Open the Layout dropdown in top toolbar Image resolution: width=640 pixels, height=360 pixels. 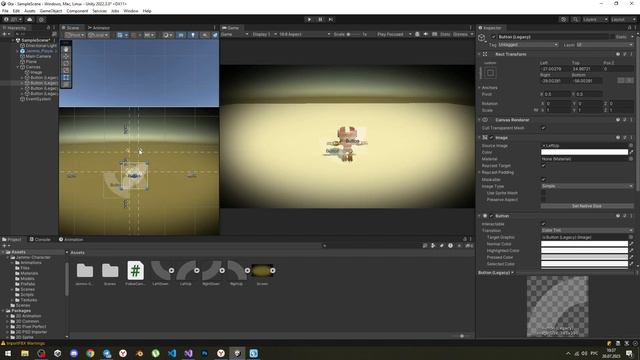[x=623, y=19]
